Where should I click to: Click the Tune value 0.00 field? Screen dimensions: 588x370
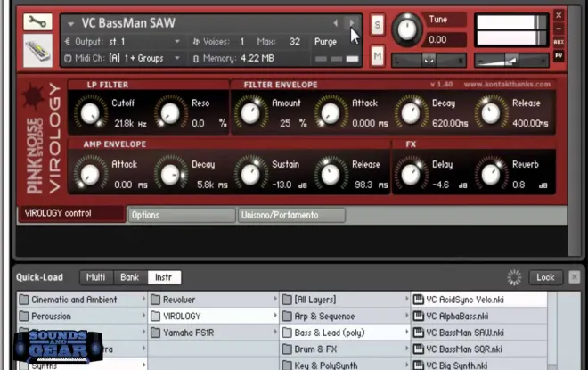pyautogui.click(x=445, y=40)
